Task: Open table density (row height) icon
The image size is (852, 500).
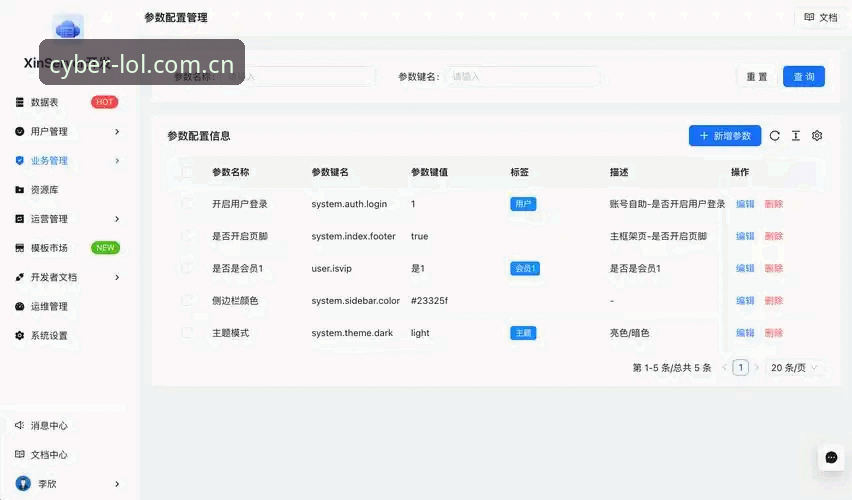Action: [x=796, y=136]
